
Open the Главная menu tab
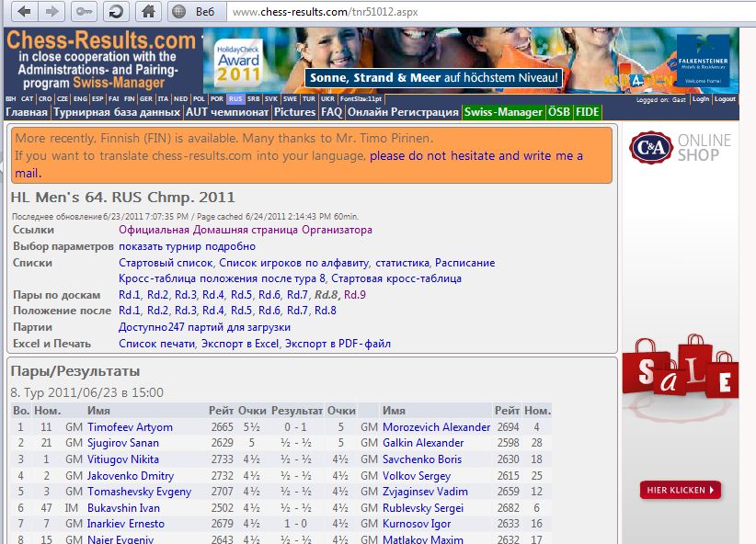point(27,112)
